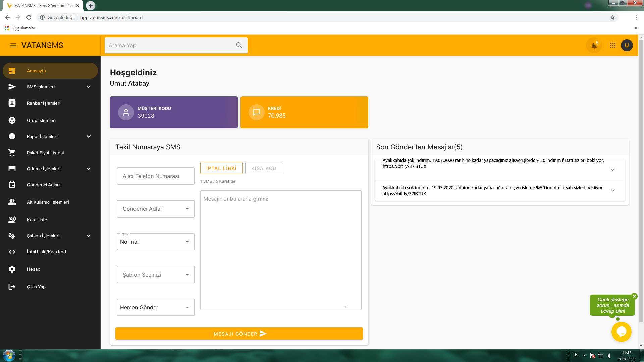Click the Rapor İşlemleri report icon
The height and width of the screenshot is (362, 644).
click(x=12, y=136)
